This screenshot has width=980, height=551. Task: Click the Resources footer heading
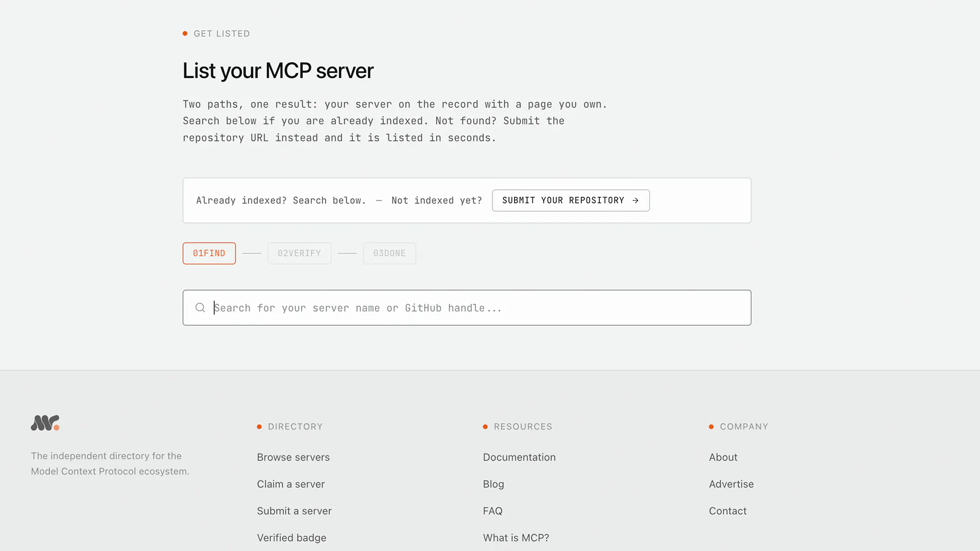point(523,427)
